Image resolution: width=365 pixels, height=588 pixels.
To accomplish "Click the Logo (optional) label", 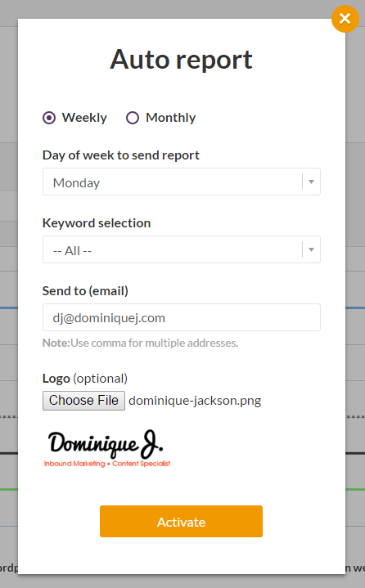I will (x=85, y=379).
